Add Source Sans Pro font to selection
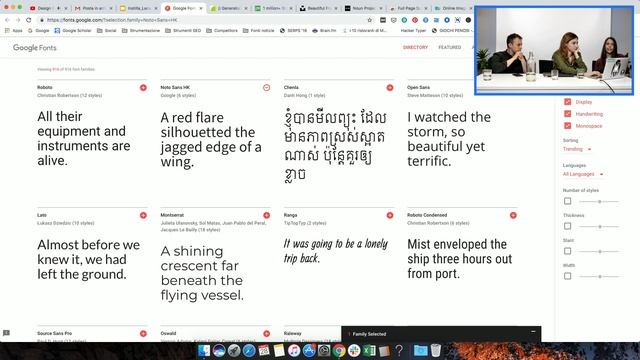Viewport: 640px width, 360px height. [143, 334]
